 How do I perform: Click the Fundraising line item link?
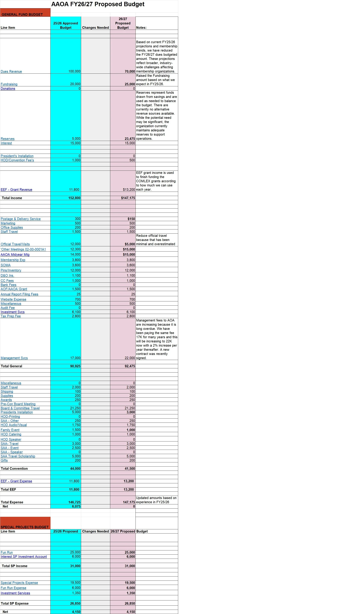[x=9, y=84]
